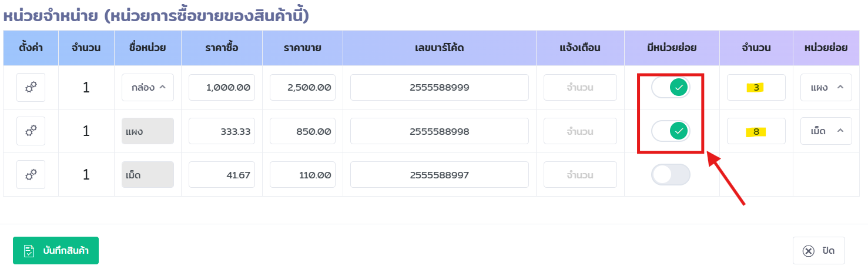This screenshot has width=868, height=272.
Task: Click alert quantity field in เม็ด row
Action: (x=580, y=175)
